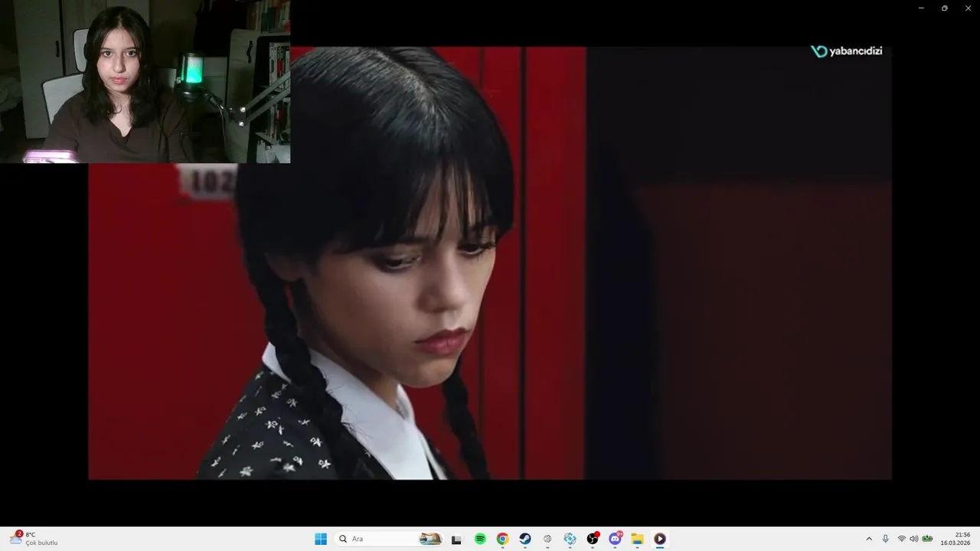
Task: Open the blue hexagon taskbar app
Action: [x=570, y=539]
